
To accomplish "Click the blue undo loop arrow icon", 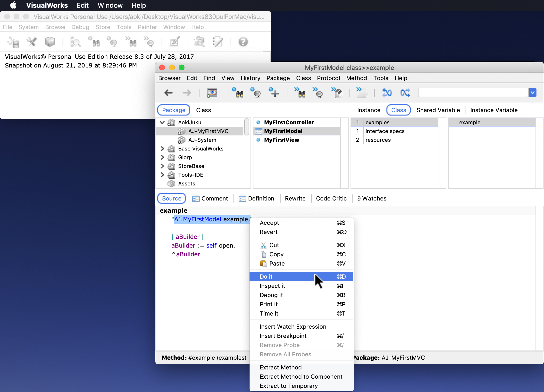I will tap(387, 93).
